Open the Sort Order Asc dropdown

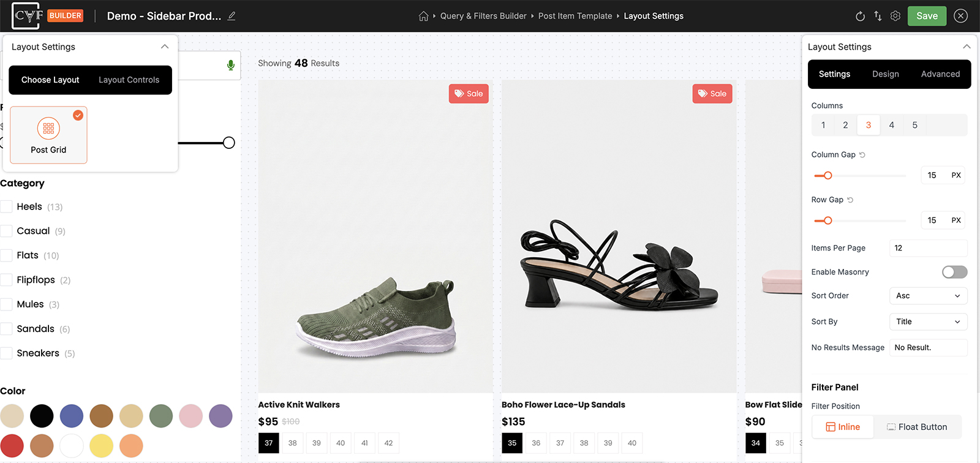click(928, 296)
